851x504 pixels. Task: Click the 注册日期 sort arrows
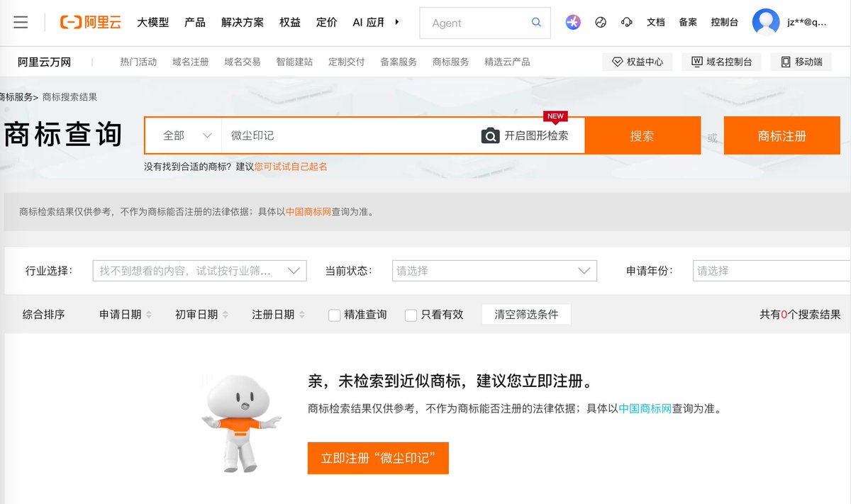(x=302, y=315)
